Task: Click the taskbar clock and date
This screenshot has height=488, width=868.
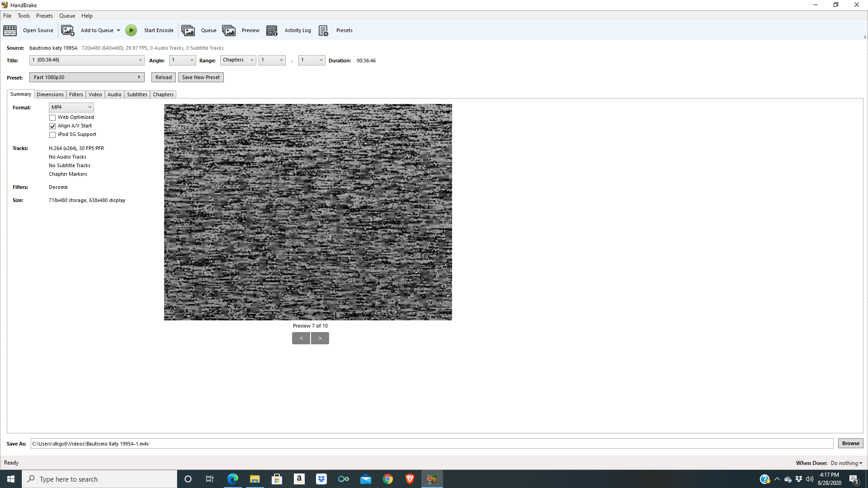Action: pos(830,479)
